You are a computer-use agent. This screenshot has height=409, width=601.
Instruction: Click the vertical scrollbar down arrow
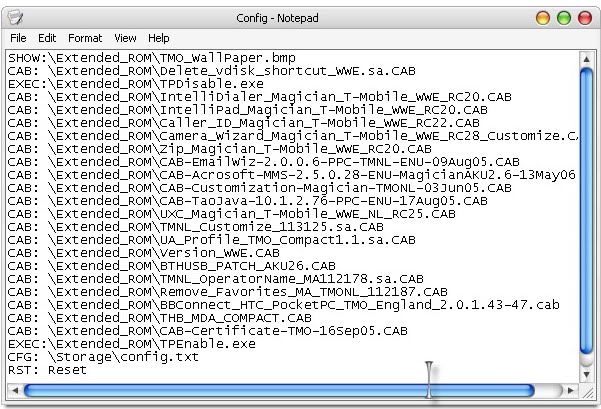pos(587,372)
